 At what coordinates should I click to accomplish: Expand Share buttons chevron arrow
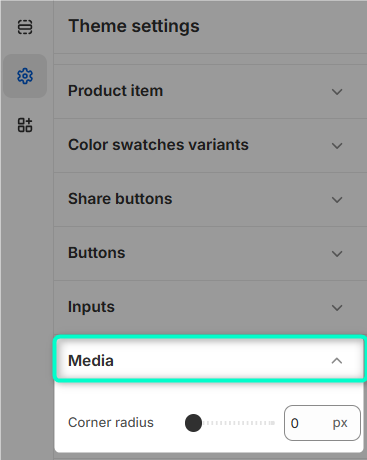(x=337, y=200)
